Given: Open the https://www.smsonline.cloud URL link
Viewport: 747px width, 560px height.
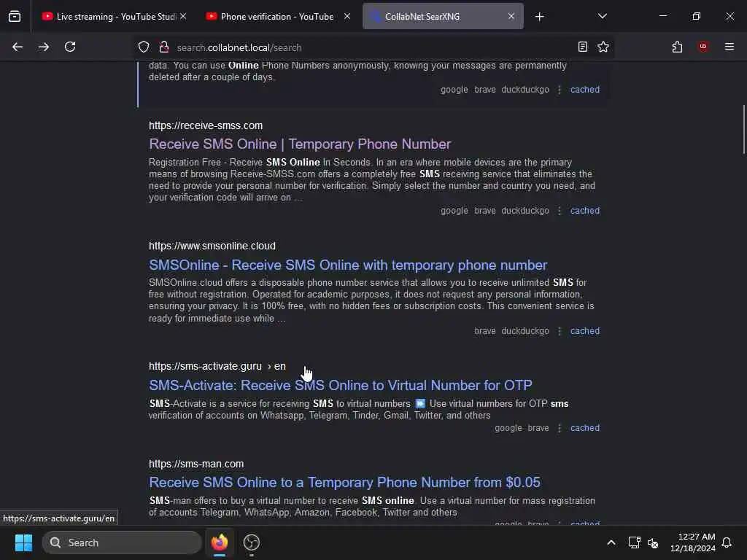Looking at the screenshot, I should click(212, 246).
